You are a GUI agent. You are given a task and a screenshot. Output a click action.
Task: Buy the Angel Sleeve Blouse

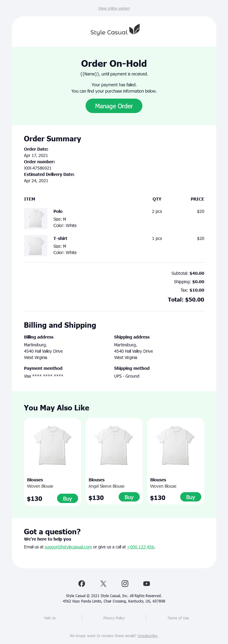(x=129, y=497)
